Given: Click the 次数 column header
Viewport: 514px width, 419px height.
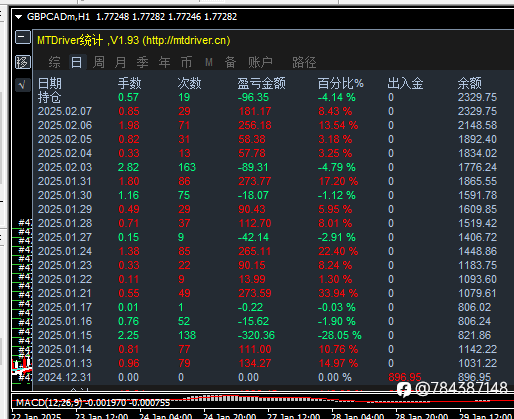Looking at the screenshot, I should (x=189, y=83).
